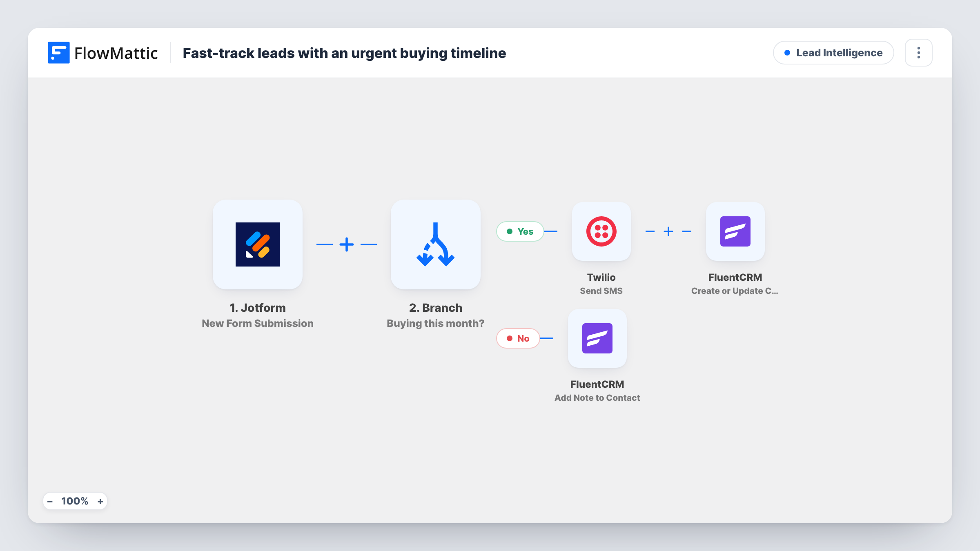Click the Lead Intelligence tag button
Screen dimensions: 980x551
(833, 53)
